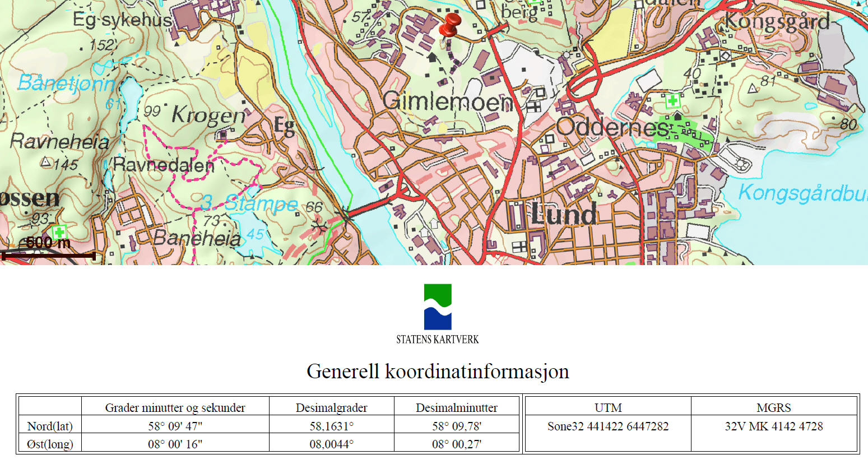Click the Desimalgrader column header
The width and height of the screenshot is (868, 464).
click(x=331, y=408)
